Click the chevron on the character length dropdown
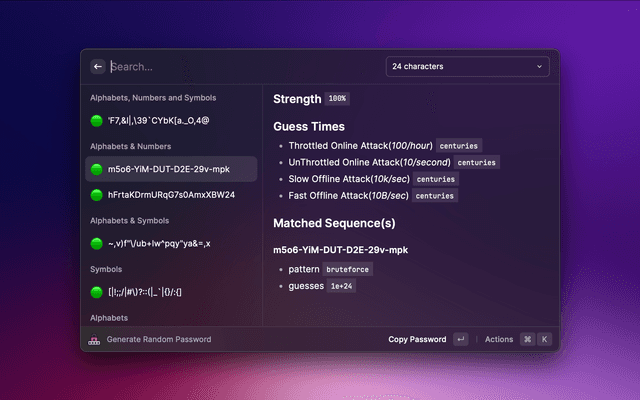 tap(540, 67)
